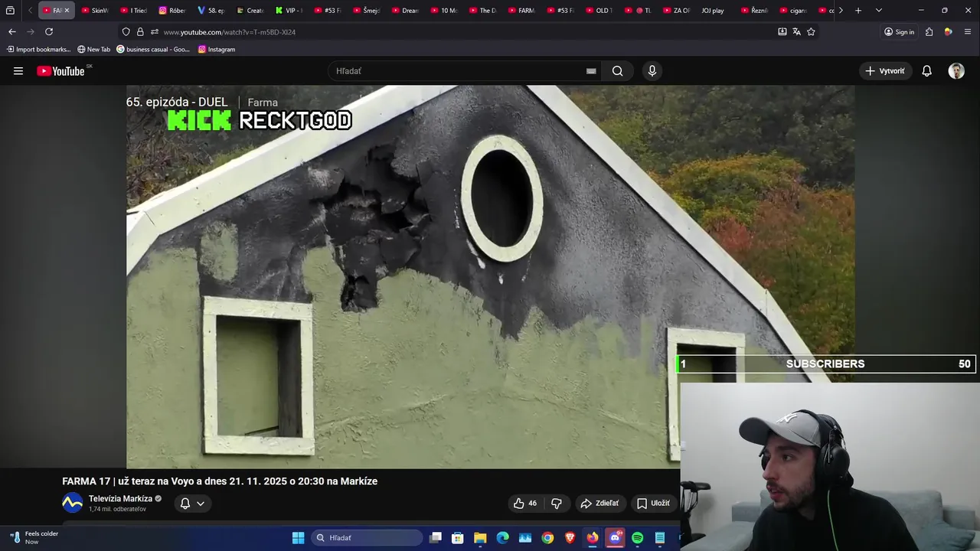
Task: Open Televízia Markíza channel name
Action: click(x=120, y=499)
